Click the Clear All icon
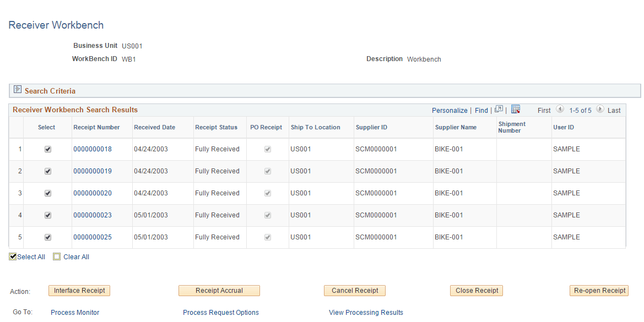Viewport: 644px width, 322px height. pyautogui.click(x=57, y=256)
